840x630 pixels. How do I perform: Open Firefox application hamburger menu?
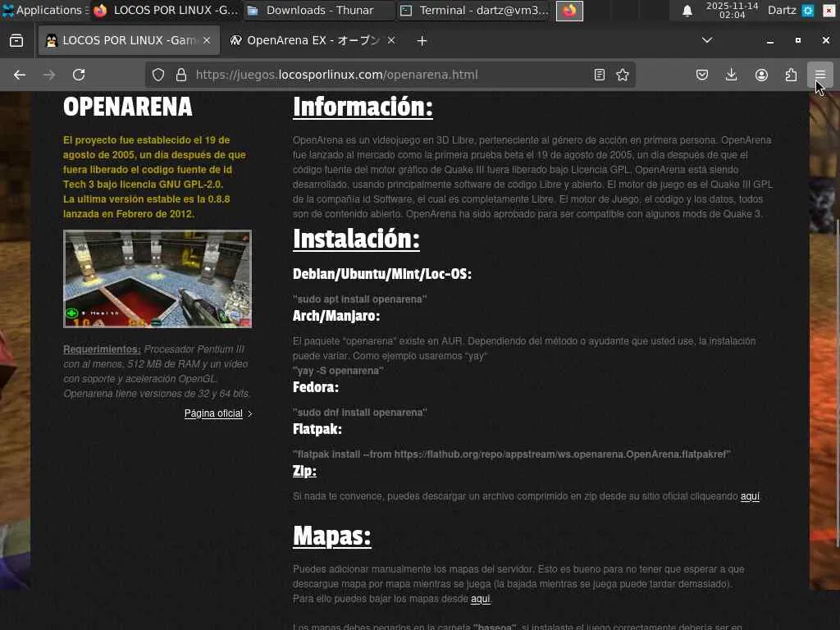[820, 75]
